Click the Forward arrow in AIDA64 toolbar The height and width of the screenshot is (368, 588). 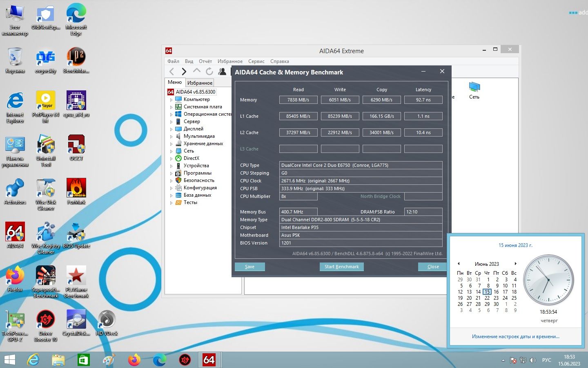point(184,72)
